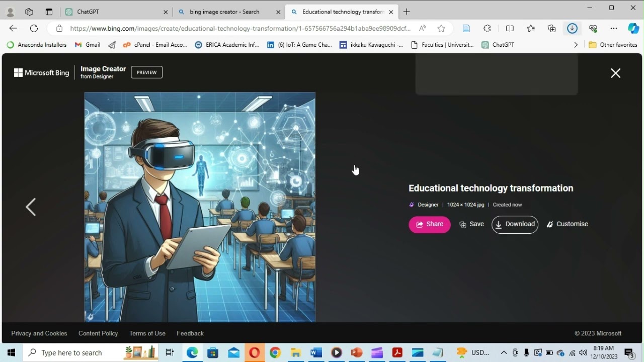The image size is (644, 362).
Task: Open the Extensions puzzle icon
Action: coord(487,28)
